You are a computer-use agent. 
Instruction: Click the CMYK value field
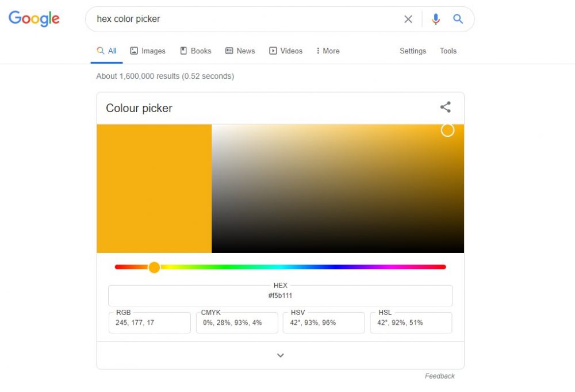[237, 322]
